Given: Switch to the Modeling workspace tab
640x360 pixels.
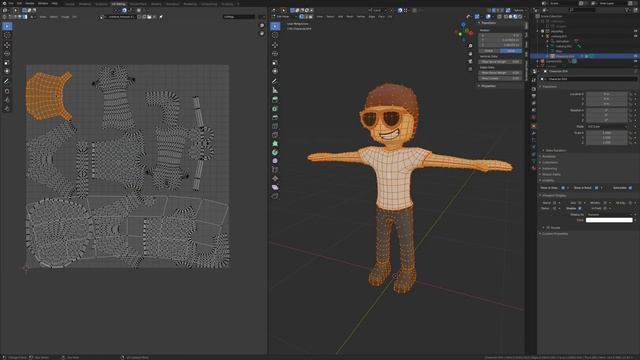Looking at the screenshot, I should tap(85, 4).
